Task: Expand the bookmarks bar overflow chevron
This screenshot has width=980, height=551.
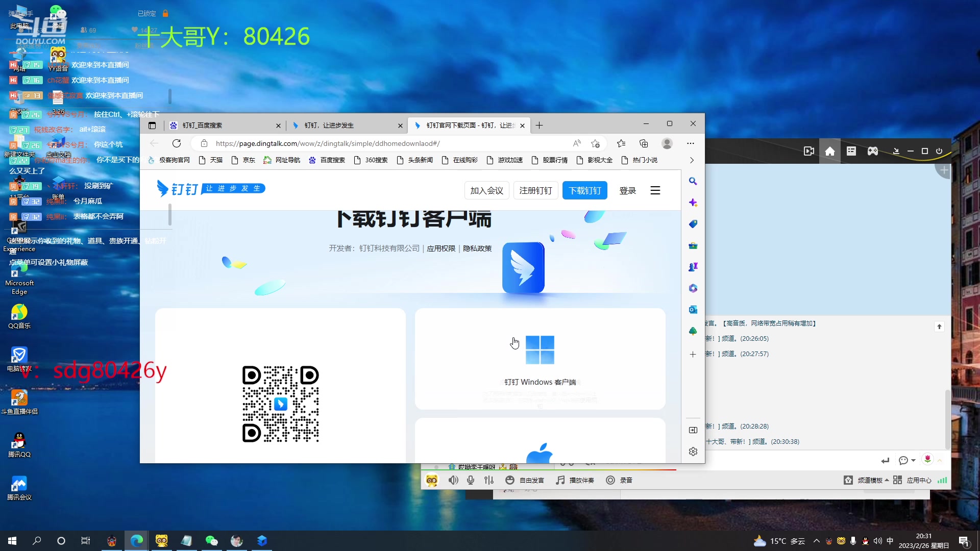Action: click(692, 160)
